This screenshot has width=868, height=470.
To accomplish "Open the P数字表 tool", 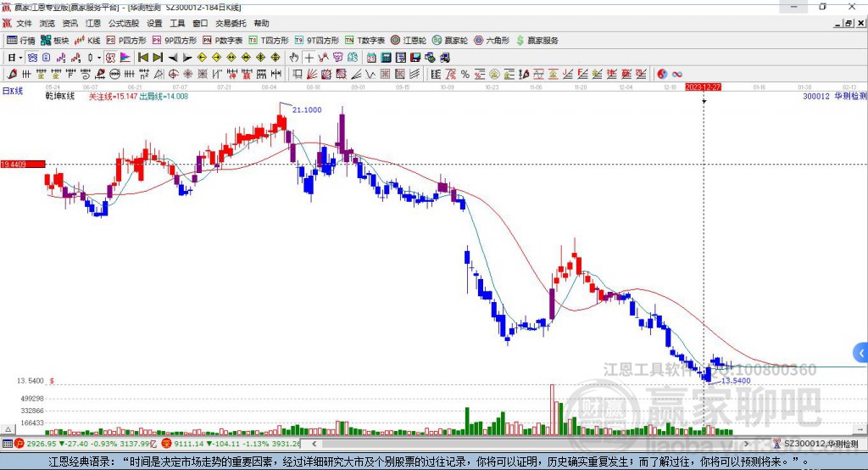I will coord(223,41).
